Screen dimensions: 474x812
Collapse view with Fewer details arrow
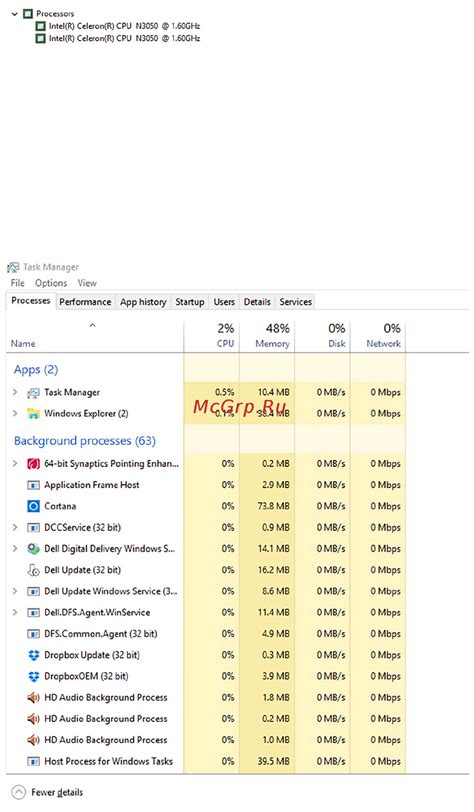click(x=18, y=792)
